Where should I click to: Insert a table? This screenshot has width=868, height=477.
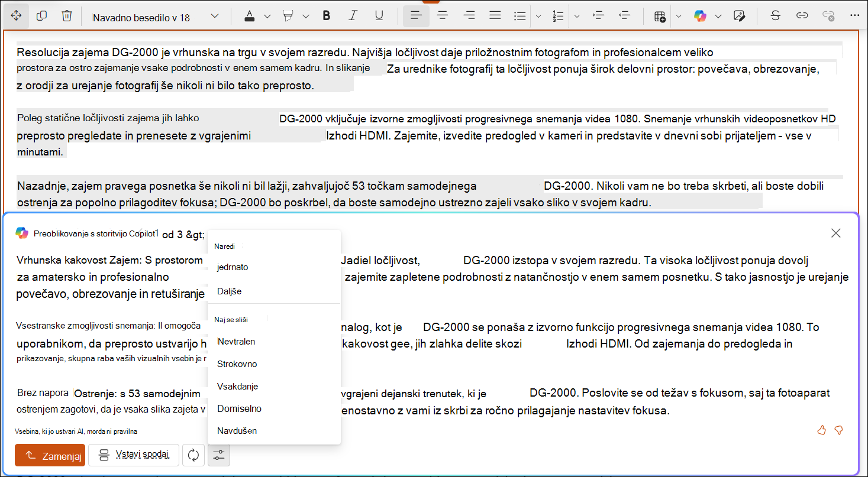(660, 16)
